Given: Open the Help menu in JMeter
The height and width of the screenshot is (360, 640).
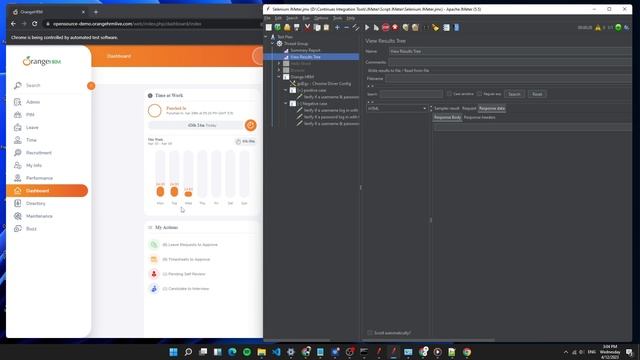Looking at the screenshot, I should click(x=351, y=18).
